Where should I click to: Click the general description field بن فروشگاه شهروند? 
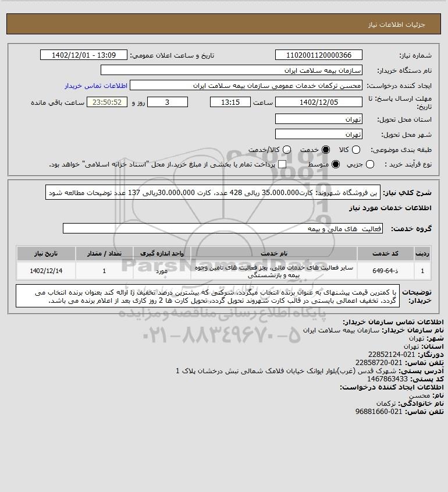213,192
